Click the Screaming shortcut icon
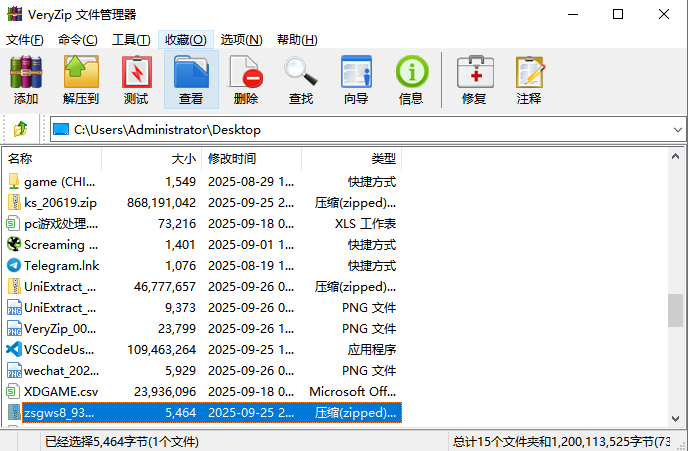 [14, 244]
